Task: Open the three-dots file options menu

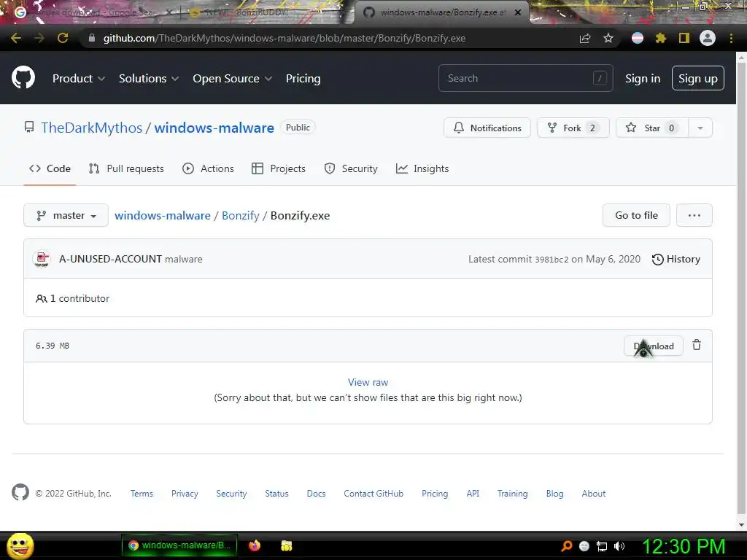Action: tap(694, 215)
